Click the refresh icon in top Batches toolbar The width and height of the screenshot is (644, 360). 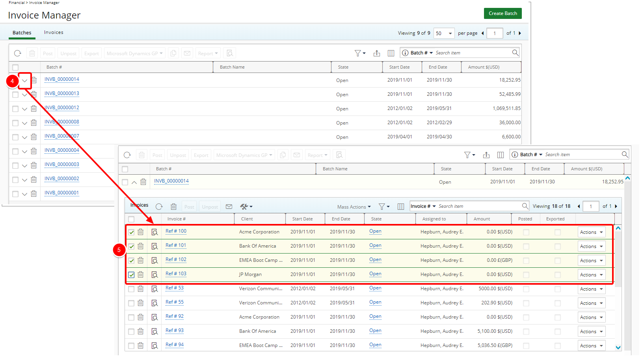tap(18, 53)
